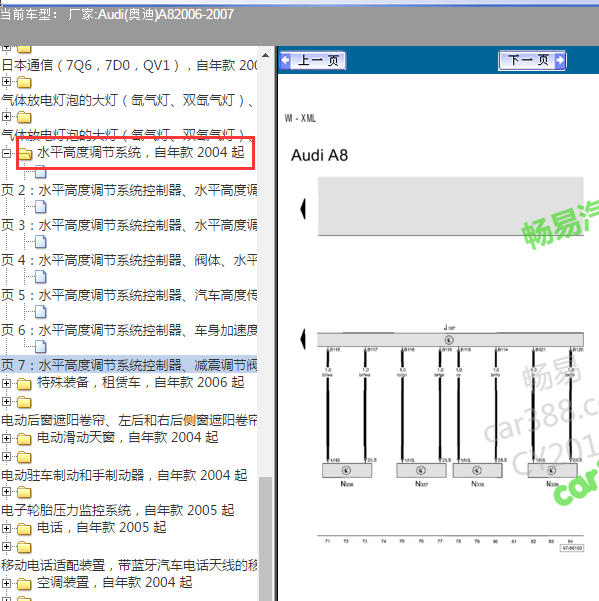Go to previous page with 上一页 button
This screenshot has width=599, height=601.
tap(313, 60)
